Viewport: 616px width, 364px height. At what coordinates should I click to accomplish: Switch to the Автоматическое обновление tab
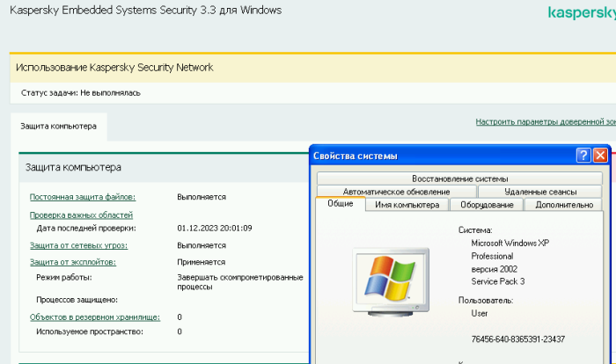(396, 192)
